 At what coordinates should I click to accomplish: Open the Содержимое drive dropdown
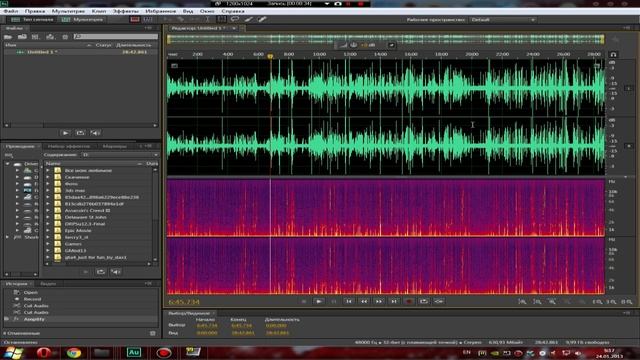click(120, 155)
